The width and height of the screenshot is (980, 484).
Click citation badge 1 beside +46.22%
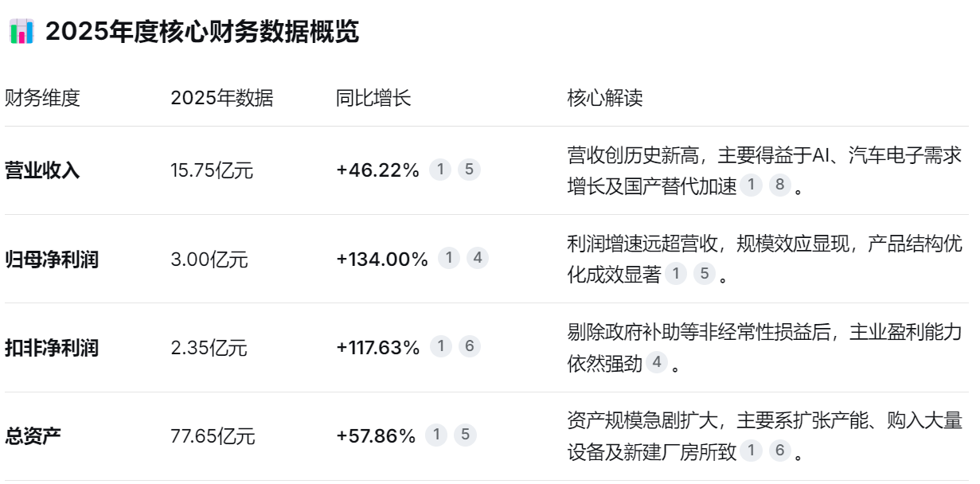coord(441,170)
